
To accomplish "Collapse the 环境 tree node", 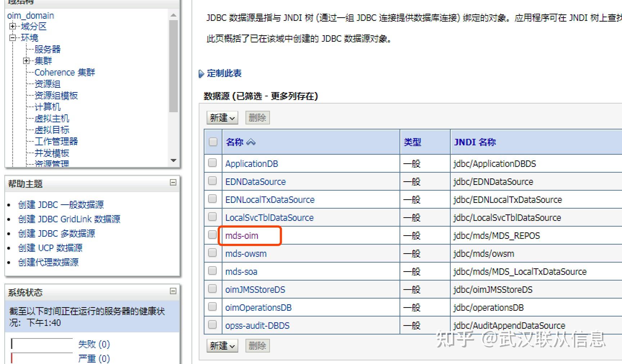I will (13, 38).
